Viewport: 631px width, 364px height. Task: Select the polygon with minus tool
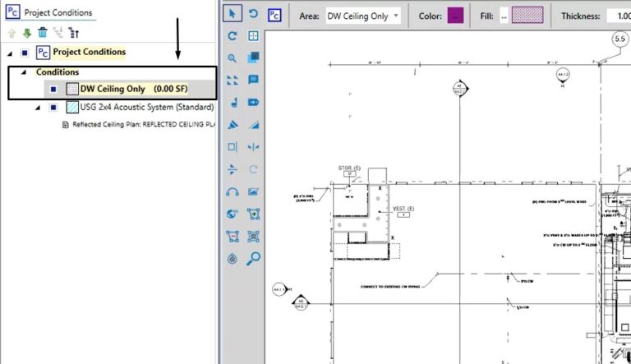coord(233,237)
